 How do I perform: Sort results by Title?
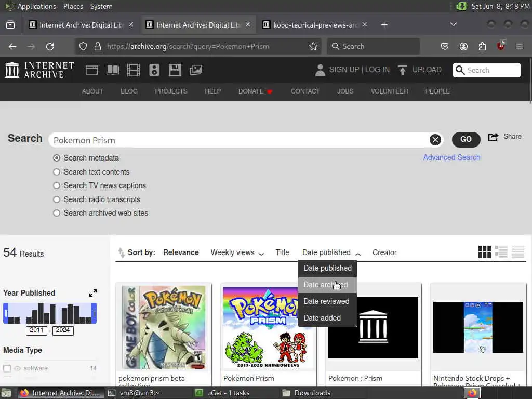tap(282, 253)
